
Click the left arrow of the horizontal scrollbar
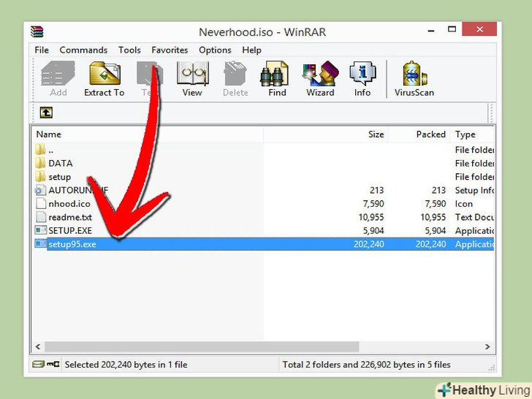click(x=38, y=346)
